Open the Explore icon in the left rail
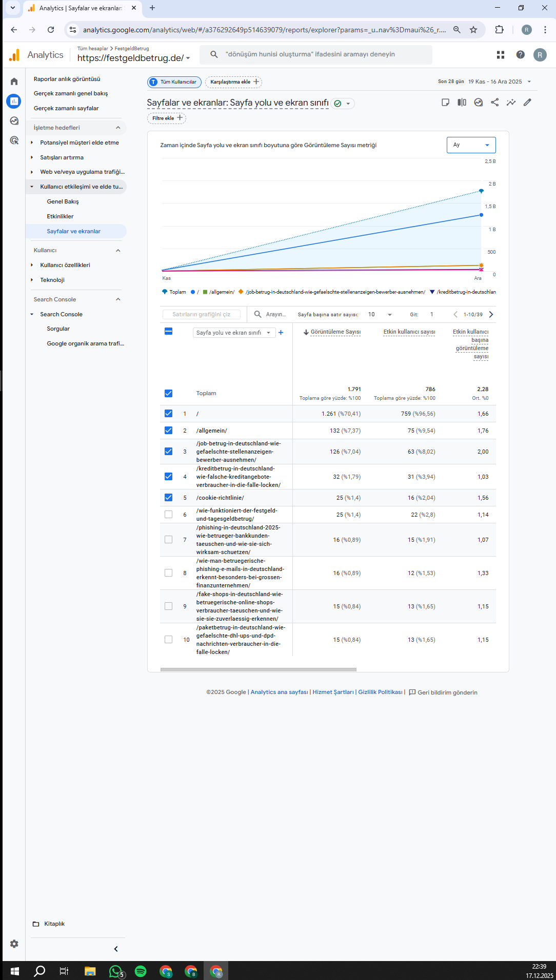This screenshot has width=556, height=980. pos(14,121)
